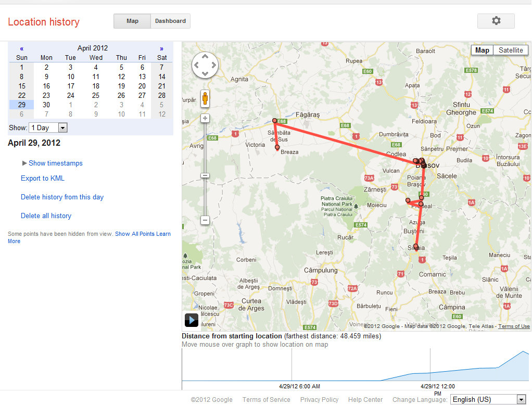
Task: Click the location point near Breaza
Action: click(x=277, y=147)
